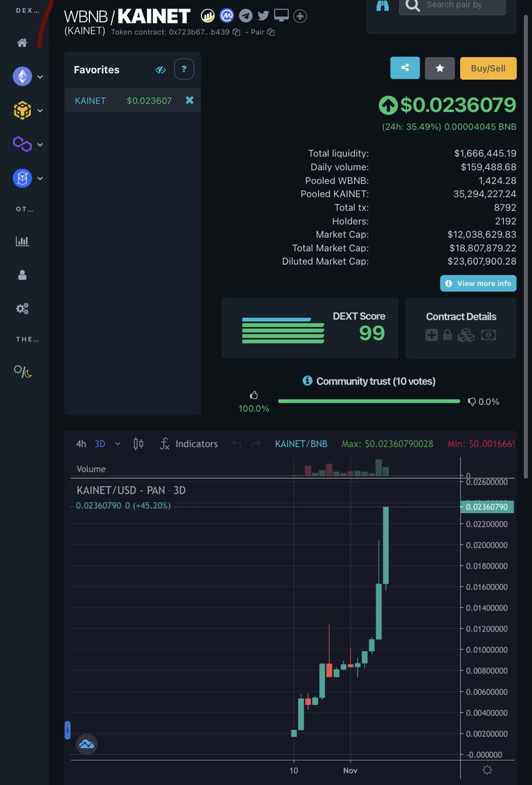Click the money bill icon in Contract Details
Image resolution: width=532 pixels, height=785 pixels.
tap(488, 335)
